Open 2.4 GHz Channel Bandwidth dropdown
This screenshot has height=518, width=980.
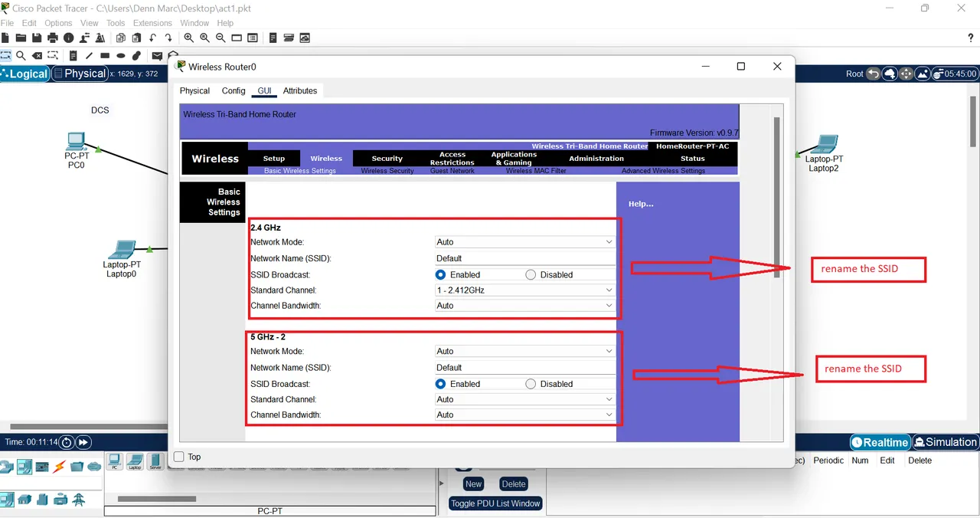524,306
